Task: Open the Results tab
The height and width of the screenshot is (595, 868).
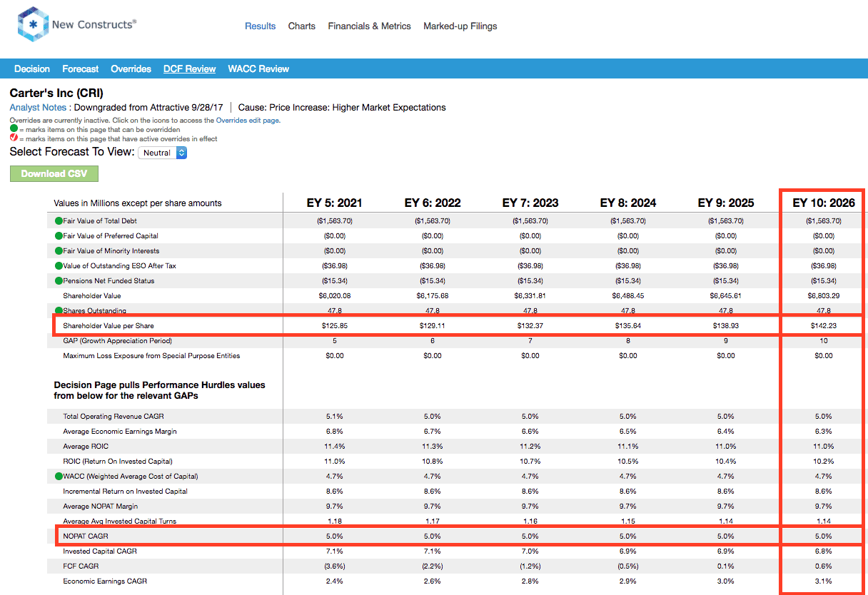Action: point(260,26)
